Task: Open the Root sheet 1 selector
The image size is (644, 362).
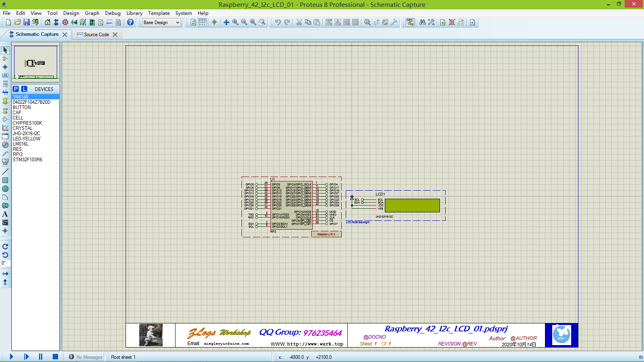Action: [x=123, y=357]
